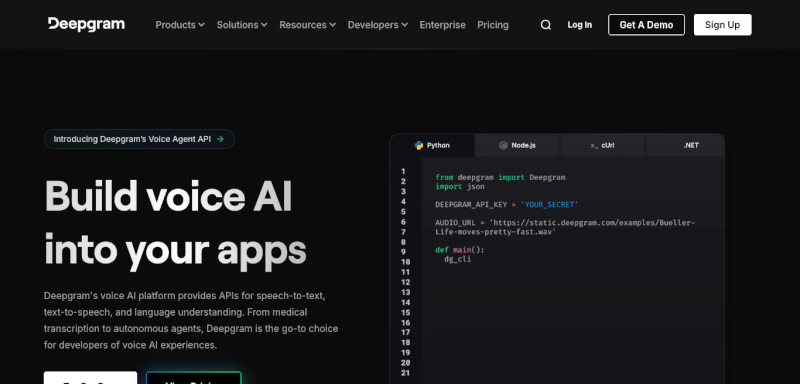The image size is (800, 384).
Task: Switch to the .NET code tab
Action: tap(685, 145)
